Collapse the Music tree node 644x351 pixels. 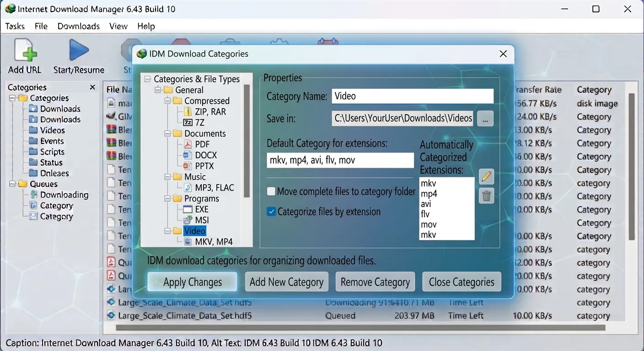(167, 177)
